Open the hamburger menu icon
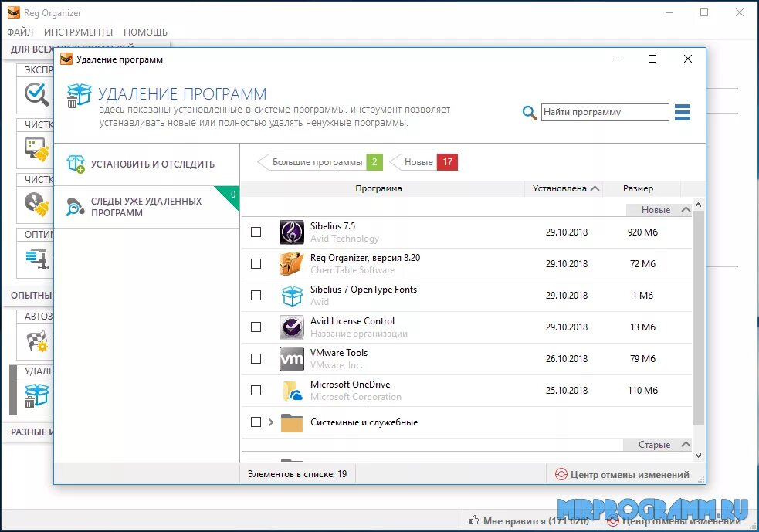Viewport: 759px width, 532px height. pos(683,112)
